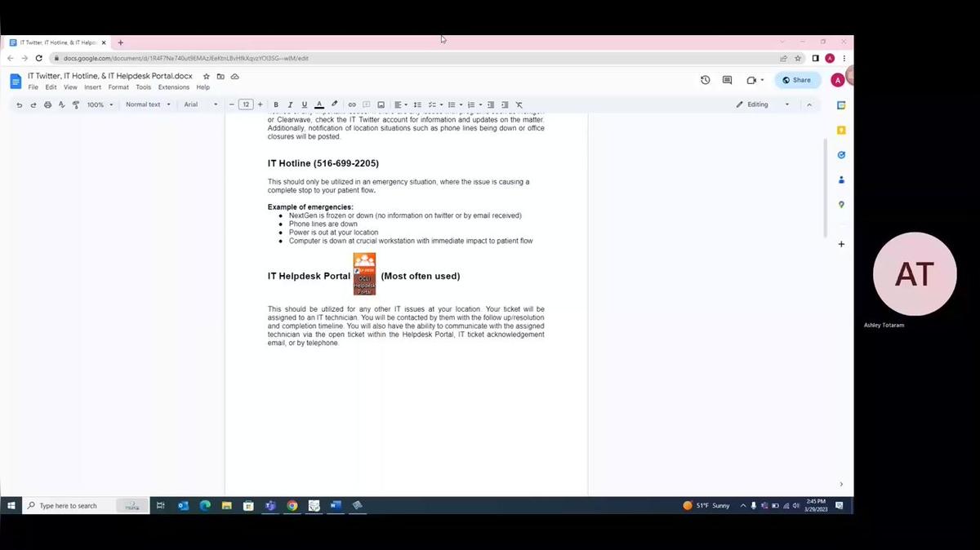Open the Normal text style dropdown

[148, 104]
